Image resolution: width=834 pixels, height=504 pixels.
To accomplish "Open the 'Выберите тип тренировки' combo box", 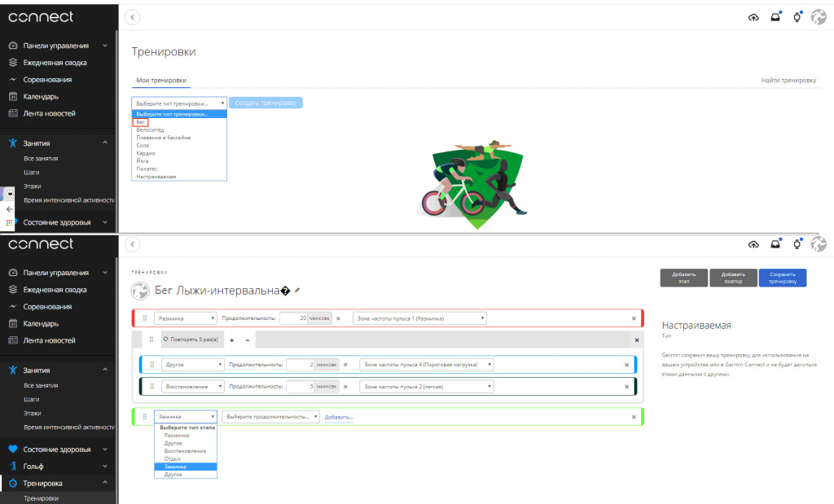I will tap(179, 103).
